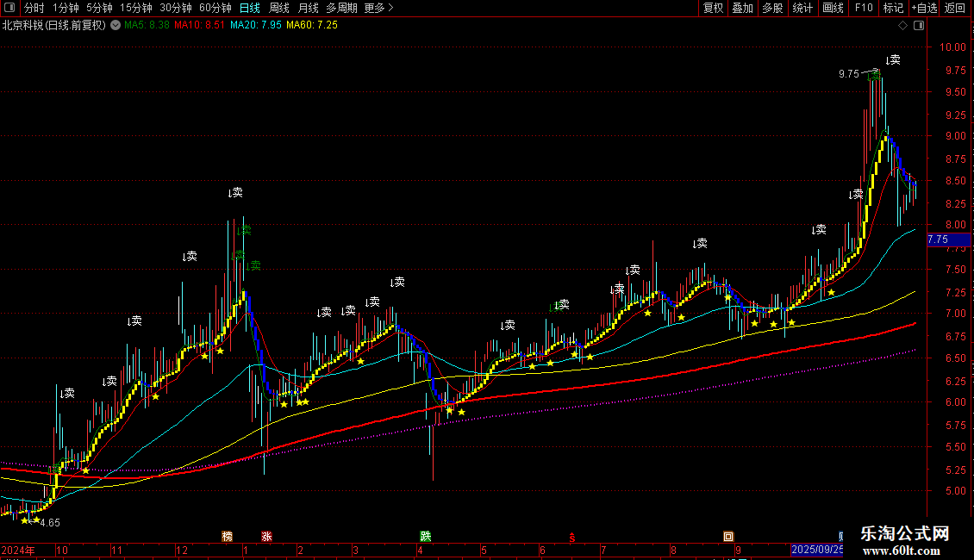
Task: Add stock via +自选 button
Action: 924,8
